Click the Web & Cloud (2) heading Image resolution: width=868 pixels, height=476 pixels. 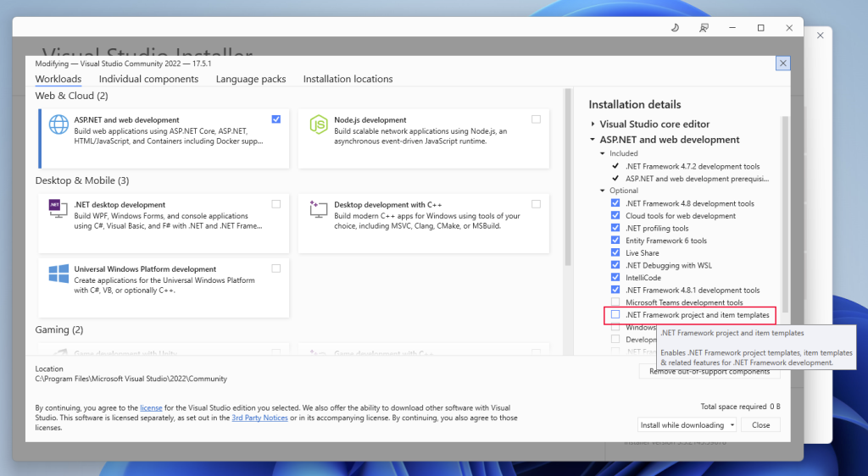[71, 96]
